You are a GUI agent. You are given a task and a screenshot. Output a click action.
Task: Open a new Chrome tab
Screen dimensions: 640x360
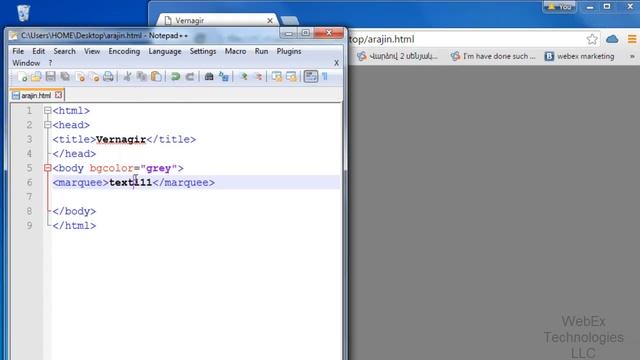[x=290, y=20]
